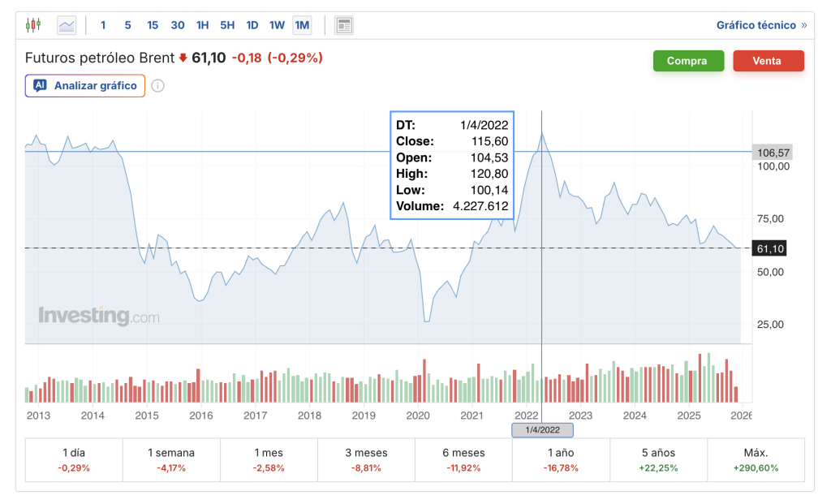Screen dimensions: 831x504
Task: Click the 1/4/2022 date marker on axis
Action: point(542,430)
